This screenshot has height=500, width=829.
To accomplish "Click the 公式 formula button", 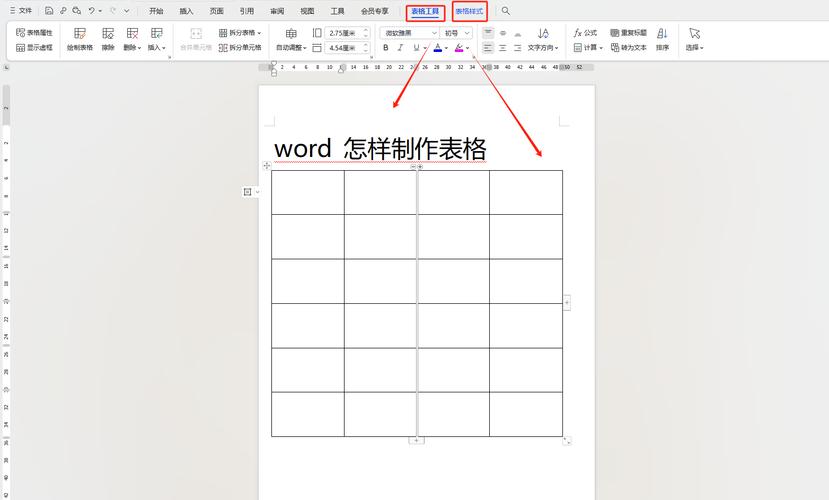I will pyautogui.click(x=585, y=33).
